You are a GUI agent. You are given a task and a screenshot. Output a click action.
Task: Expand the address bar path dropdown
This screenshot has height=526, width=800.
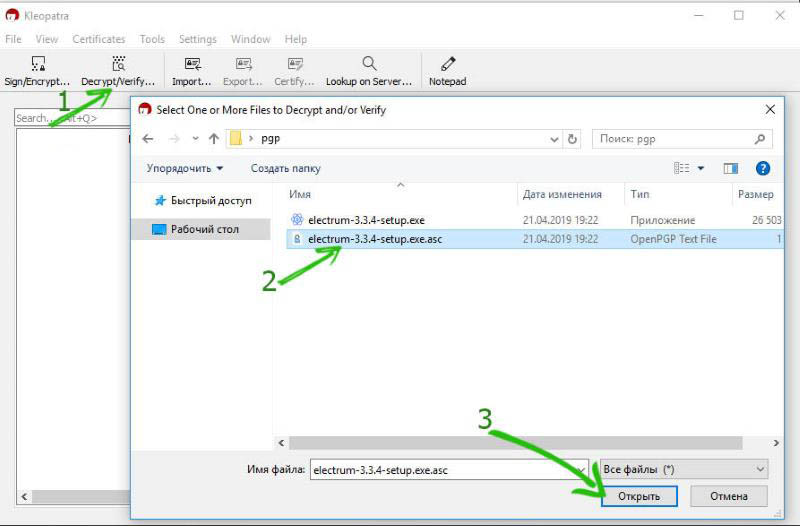pyautogui.click(x=554, y=139)
